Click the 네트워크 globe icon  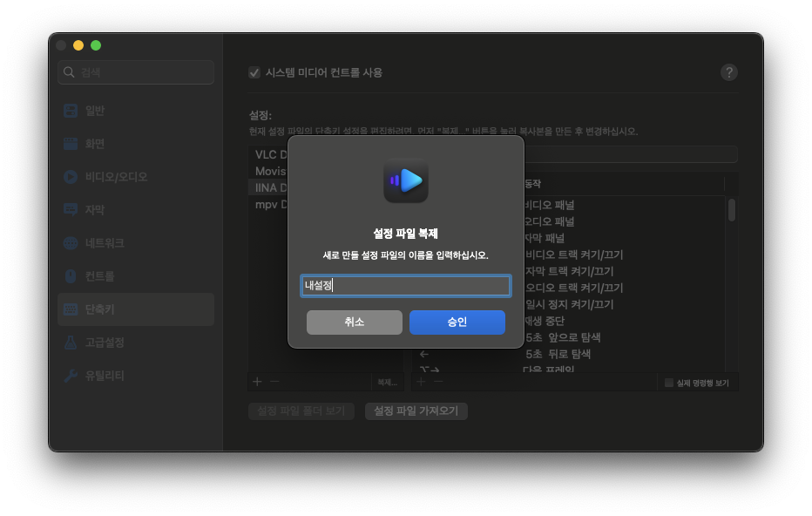pyautogui.click(x=71, y=243)
